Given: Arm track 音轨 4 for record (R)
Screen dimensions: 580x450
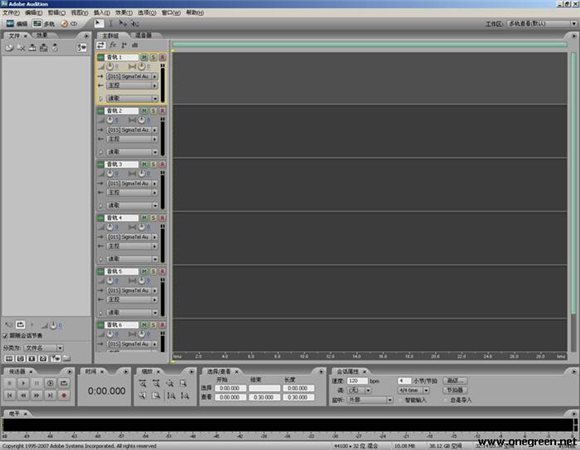Looking at the screenshot, I should (162, 218).
